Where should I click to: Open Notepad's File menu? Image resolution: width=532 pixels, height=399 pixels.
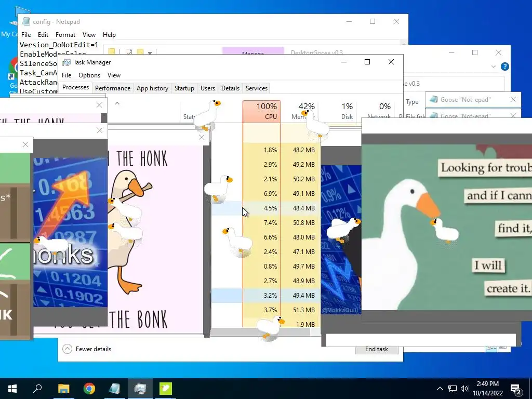tap(26, 35)
